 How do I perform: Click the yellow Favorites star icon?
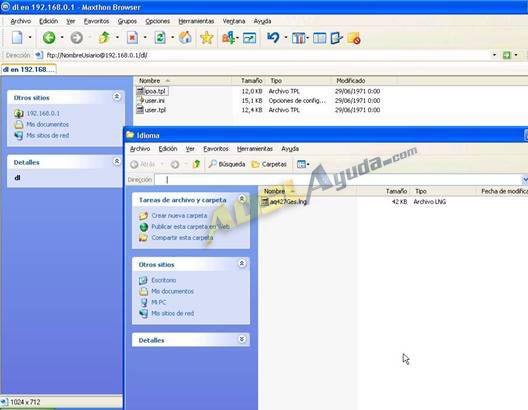coord(206,37)
